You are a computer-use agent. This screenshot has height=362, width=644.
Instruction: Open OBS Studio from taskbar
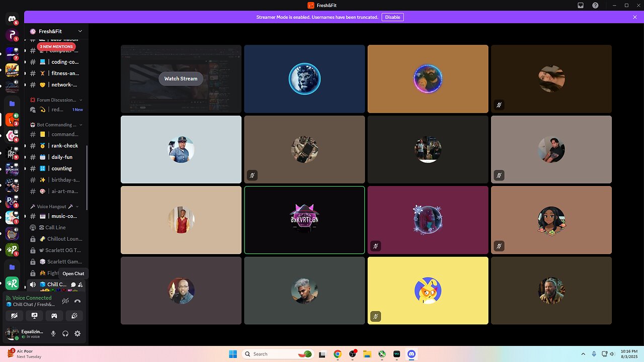[353, 354]
